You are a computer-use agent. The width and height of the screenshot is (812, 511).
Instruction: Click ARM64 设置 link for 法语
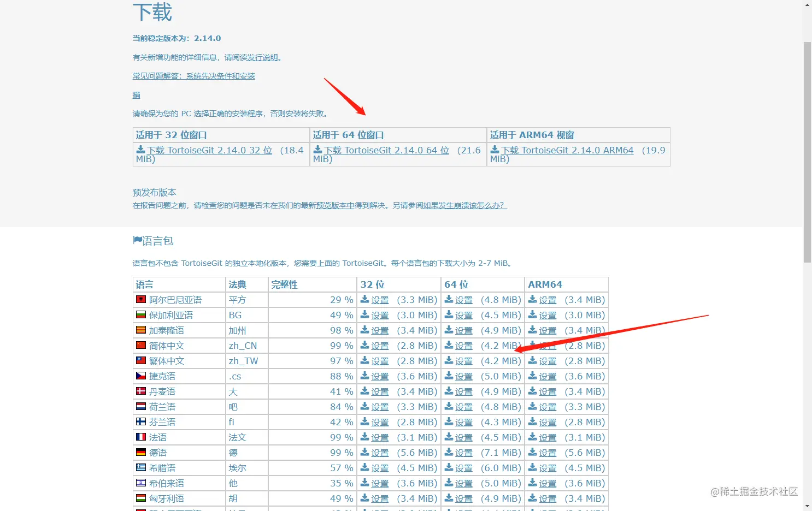pos(548,438)
